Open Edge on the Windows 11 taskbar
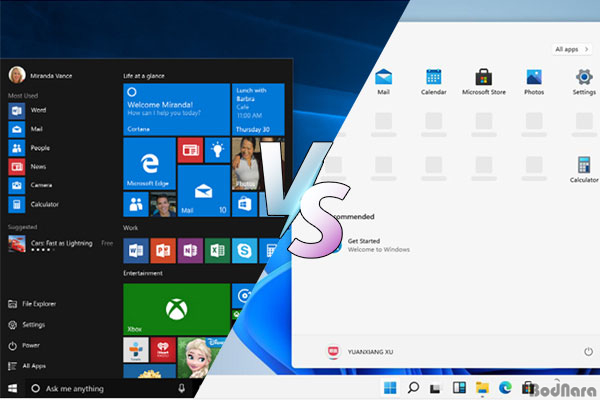Screen dimensions: 600x400 click(505, 388)
